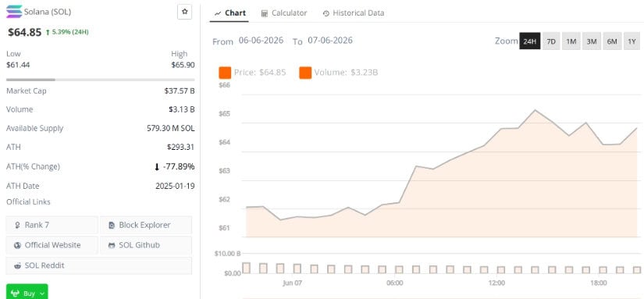Viewport: 644px width, 299px height.
Task: Click the 18:00 time axis label
Action: coord(599,283)
